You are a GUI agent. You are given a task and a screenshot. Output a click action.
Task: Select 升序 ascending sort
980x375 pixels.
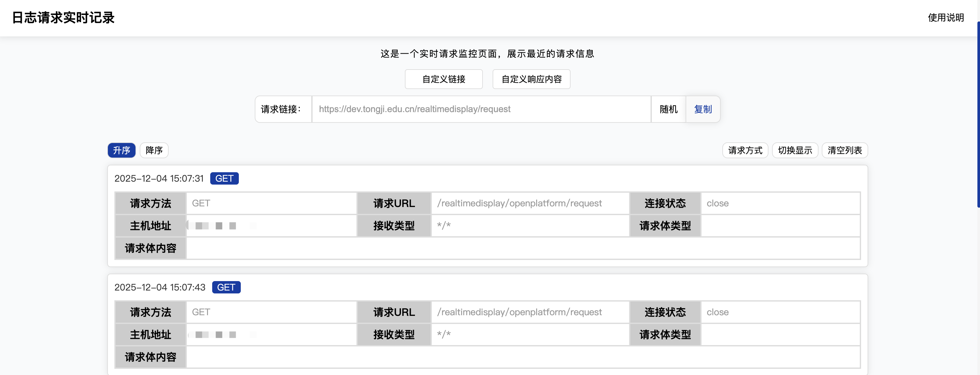click(121, 150)
